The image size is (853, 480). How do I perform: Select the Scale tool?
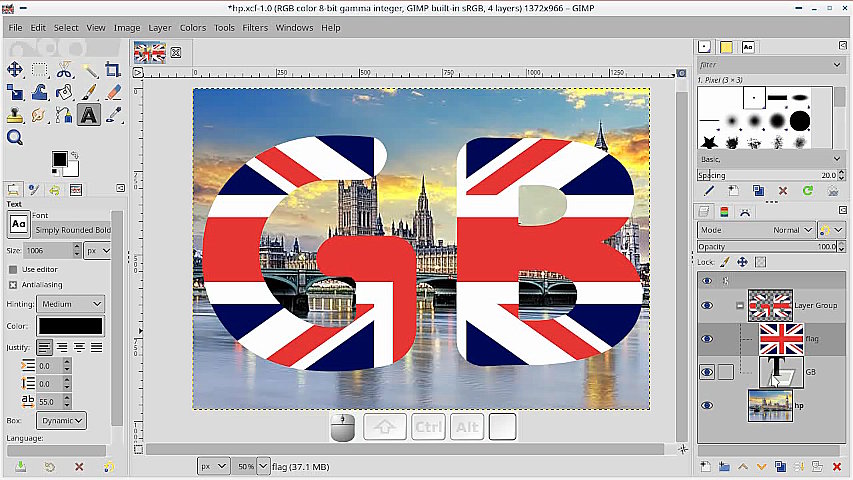click(15, 93)
